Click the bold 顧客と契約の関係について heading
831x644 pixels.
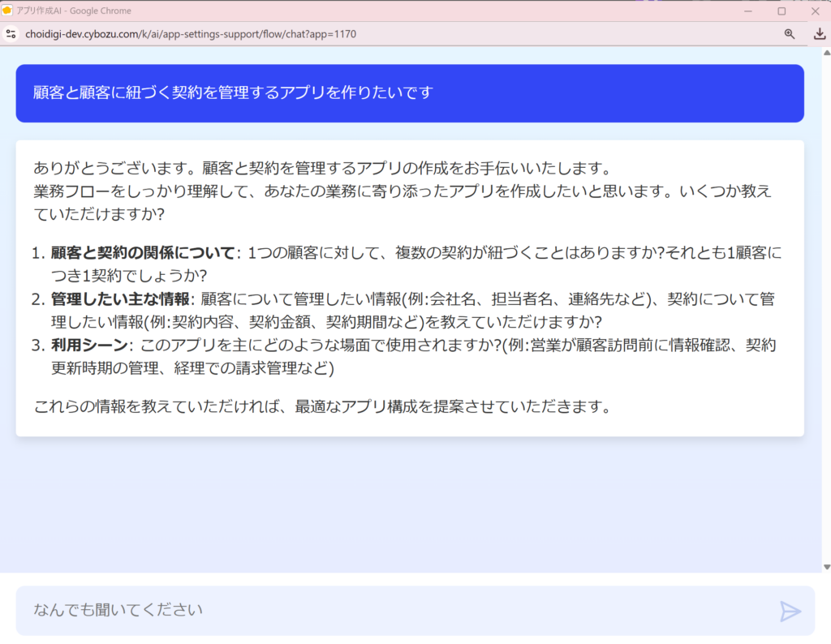(x=143, y=253)
